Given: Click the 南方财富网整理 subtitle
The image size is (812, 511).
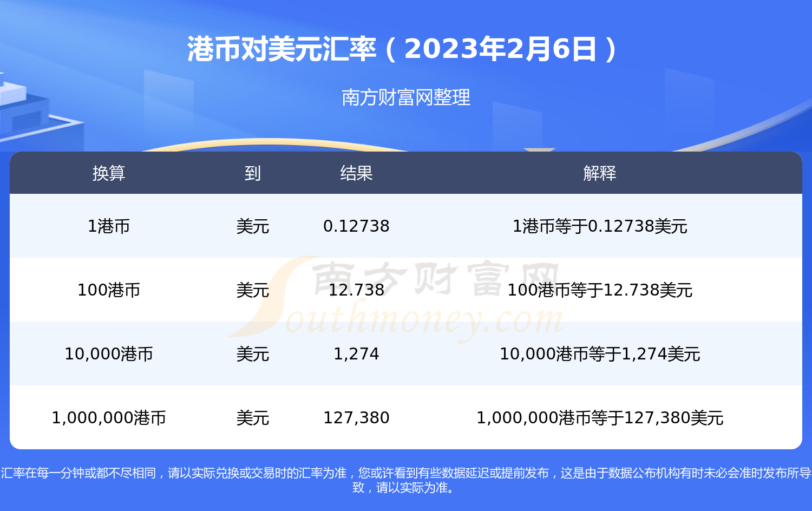Looking at the screenshot, I should coord(406,98).
